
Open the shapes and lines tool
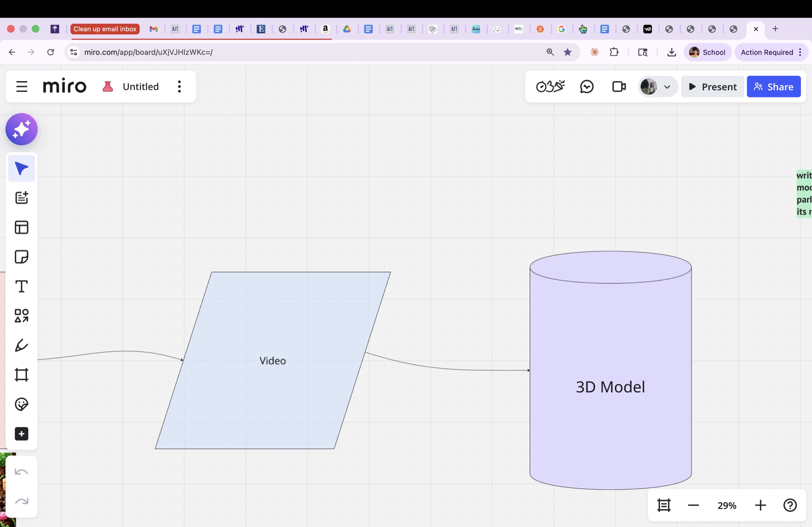21,316
